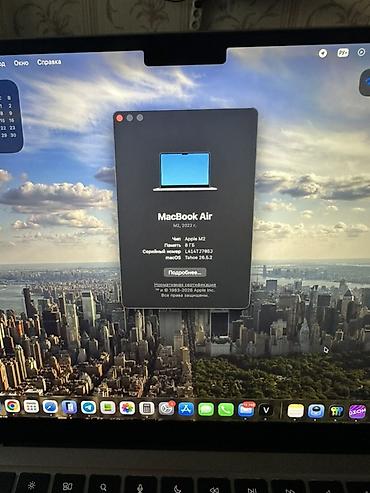
Task: Click the Подробнее... button
Action: pos(185,272)
